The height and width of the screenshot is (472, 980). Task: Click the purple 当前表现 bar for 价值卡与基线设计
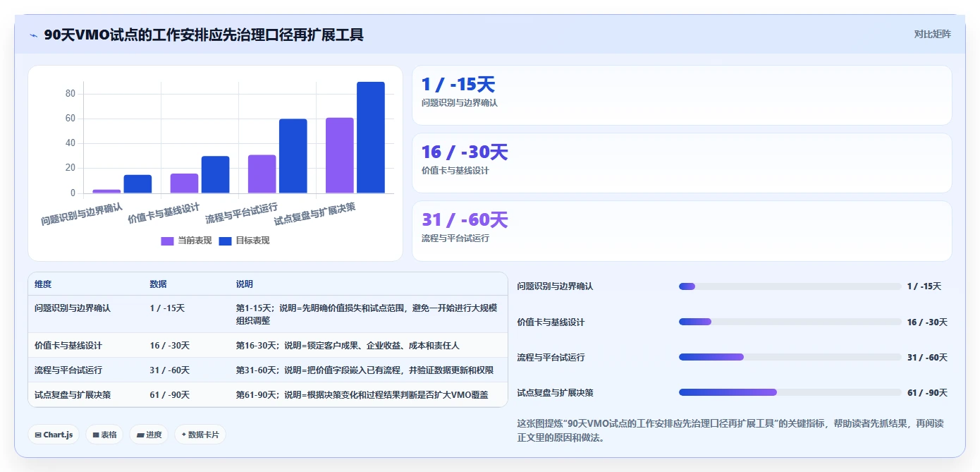click(x=184, y=183)
